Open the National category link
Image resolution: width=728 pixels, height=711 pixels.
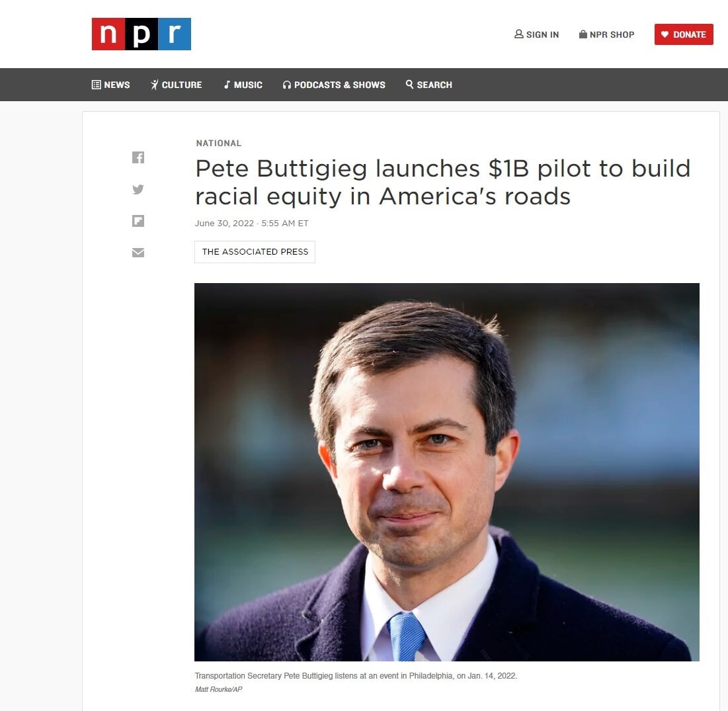point(219,143)
